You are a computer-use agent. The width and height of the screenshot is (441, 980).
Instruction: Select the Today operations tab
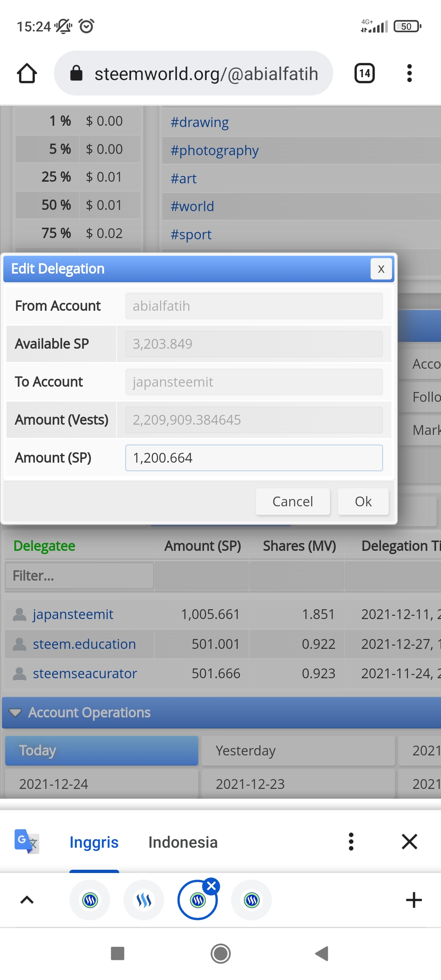[102, 751]
